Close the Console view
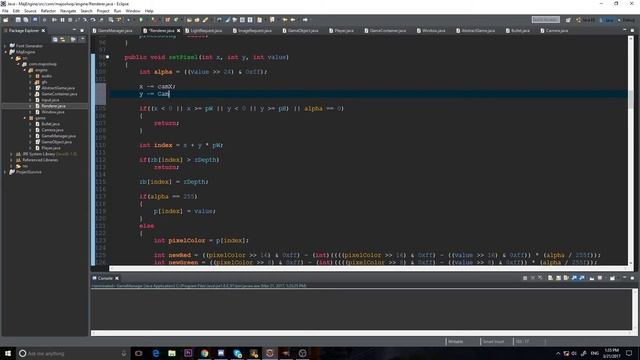The width and height of the screenshot is (640, 360). pyautogui.click(x=117, y=278)
